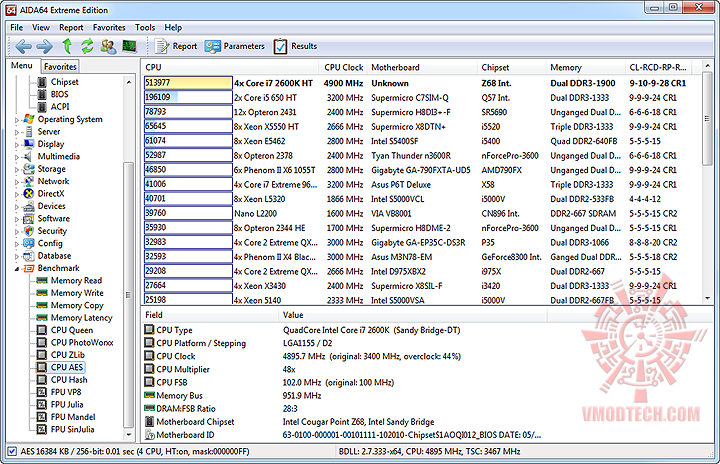
Task: Open the File menu
Action: pyautogui.click(x=17, y=28)
